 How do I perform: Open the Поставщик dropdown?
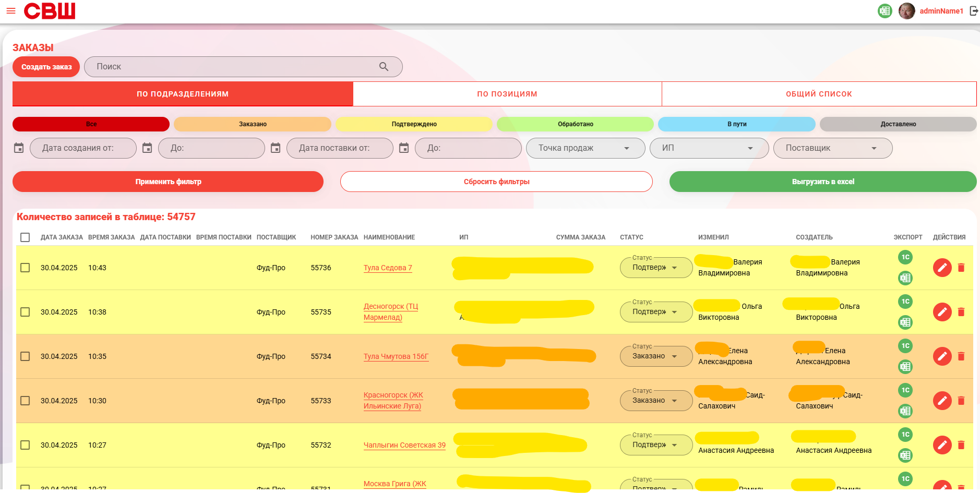point(833,148)
